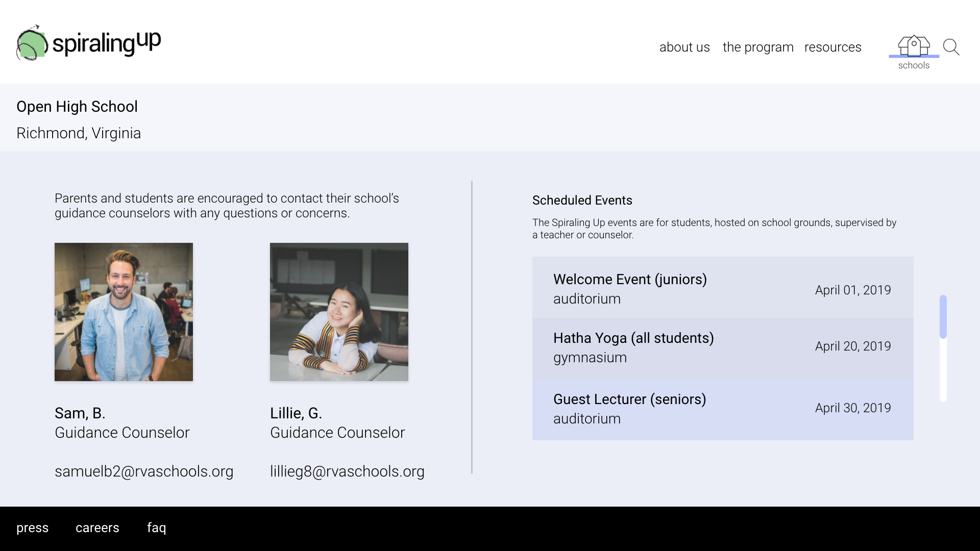Image resolution: width=980 pixels, height=551 pixels.
Task: Open the about us menu
Action: (684, 47)
